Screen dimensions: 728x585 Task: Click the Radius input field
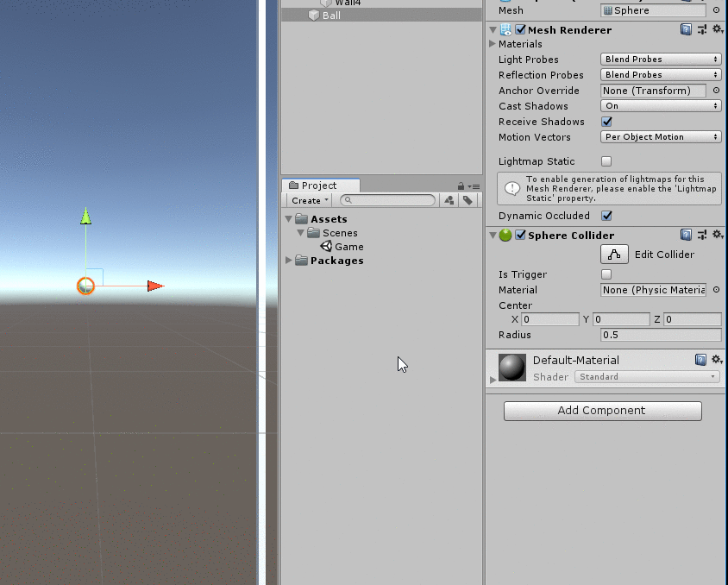coord(661,335)
